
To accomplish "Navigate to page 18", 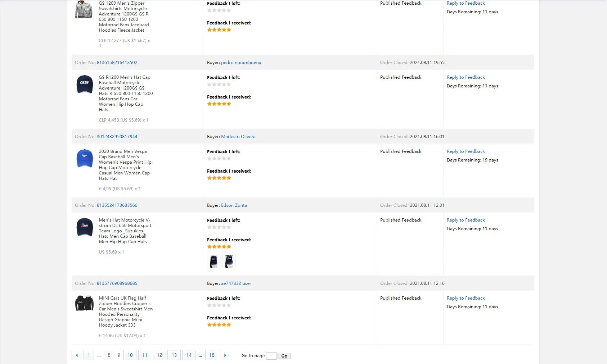I will click(x=212, y=355).
